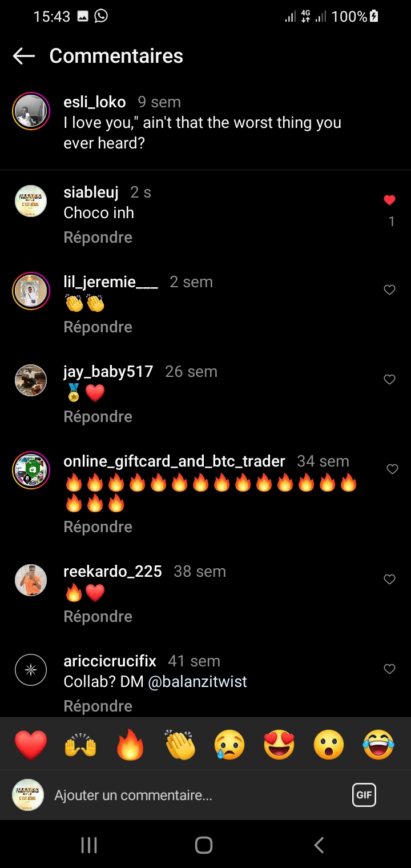Open esli_loko's profile picture
This screenshot has width=411, height=868.
tap(31, 111)
